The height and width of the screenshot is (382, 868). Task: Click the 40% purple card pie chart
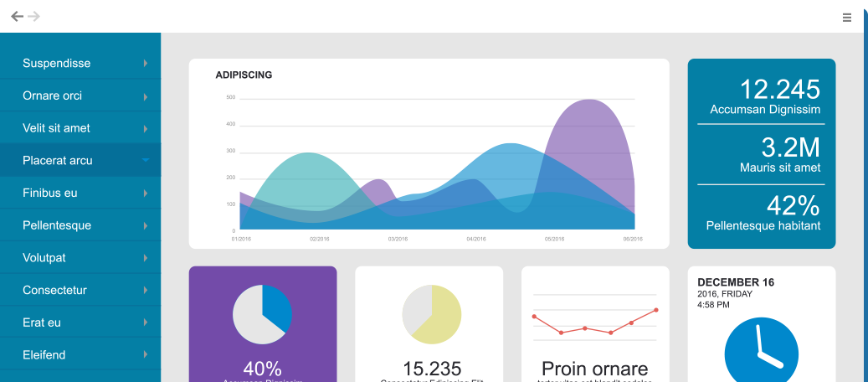click(x=262, y=314)
